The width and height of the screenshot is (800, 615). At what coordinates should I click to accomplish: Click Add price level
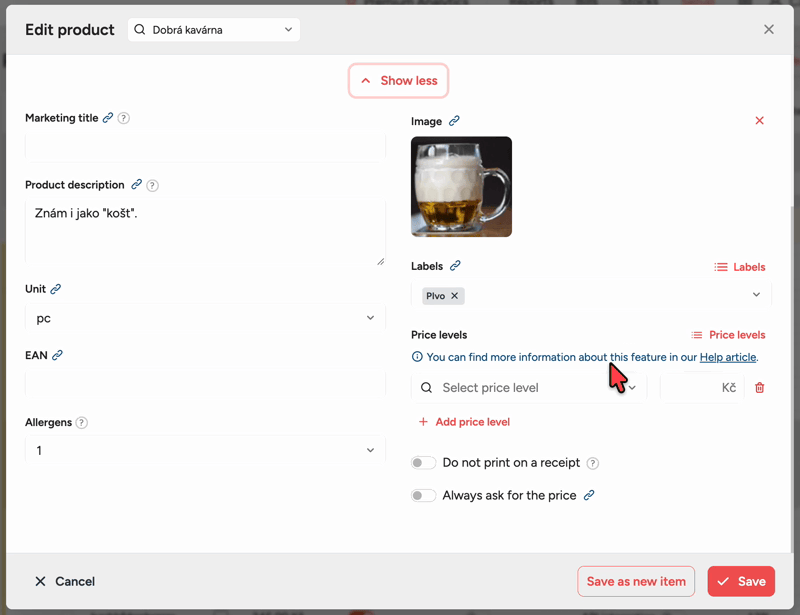coord(464,422)
